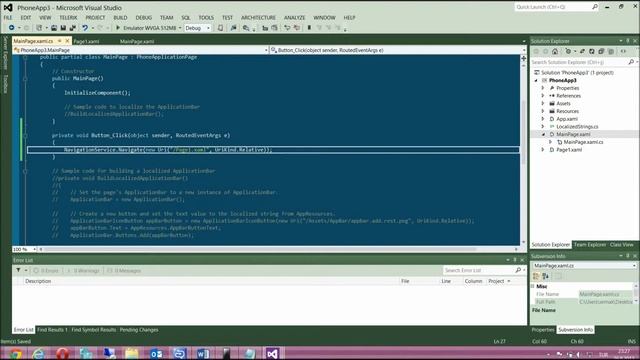Screen dimensions: 640x360
Task: Click the View Code icon in Solution Explorer
Action: (623, 51)
